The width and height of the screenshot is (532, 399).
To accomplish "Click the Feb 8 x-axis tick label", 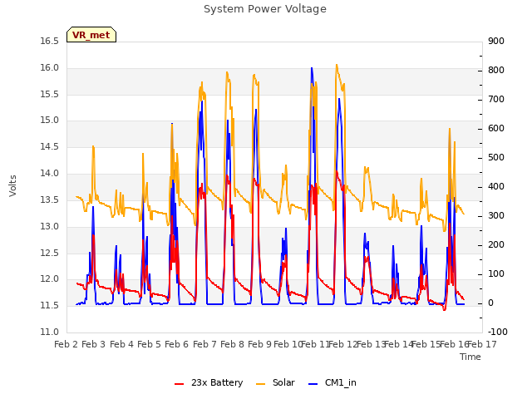I will (x=232, y=344).
